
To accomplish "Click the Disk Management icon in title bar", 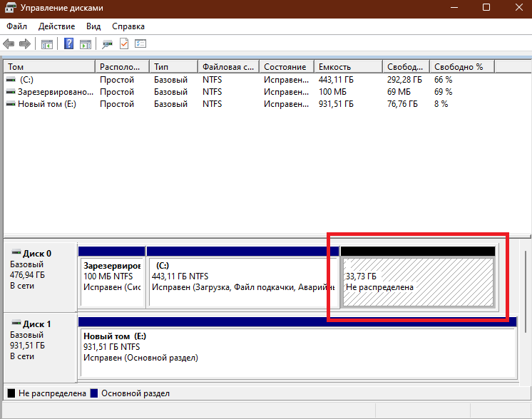I will (x=11, y=7).
